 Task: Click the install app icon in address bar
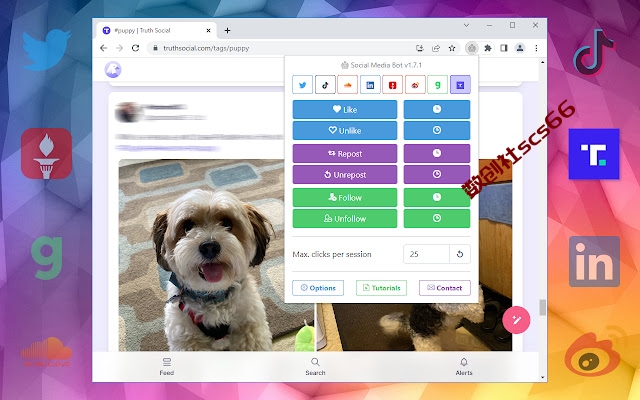tap(420, 48)
